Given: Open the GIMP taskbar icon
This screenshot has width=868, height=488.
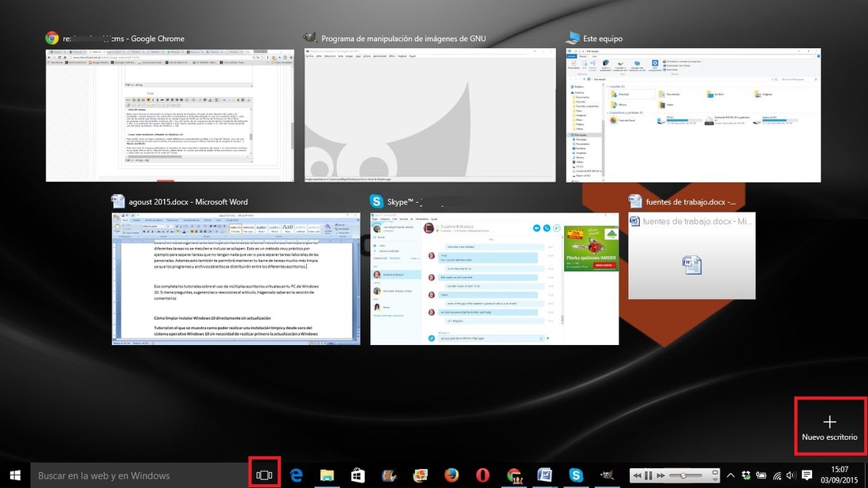Looking at the screenshot, I should coord(608,475).
